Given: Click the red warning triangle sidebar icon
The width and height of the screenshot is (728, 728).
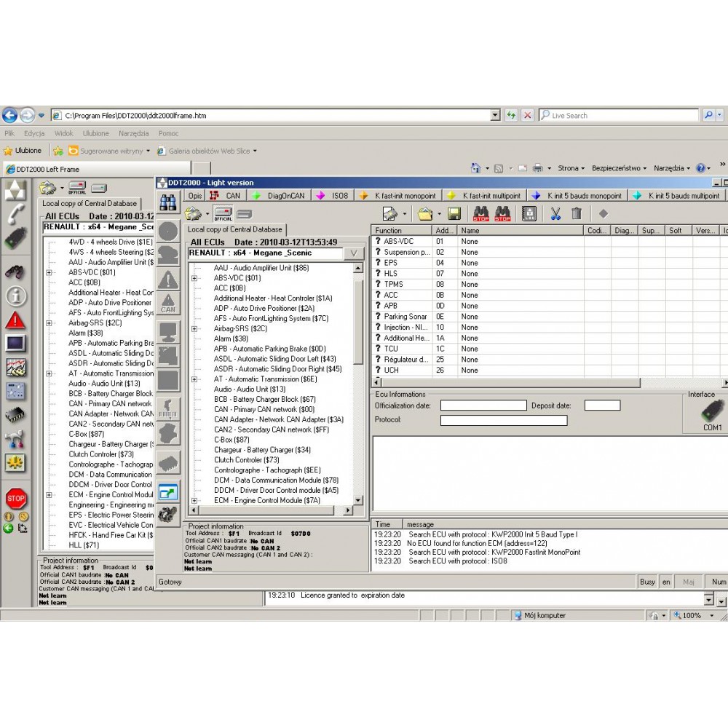Looking at the screenshot, I should click(15, 320).
